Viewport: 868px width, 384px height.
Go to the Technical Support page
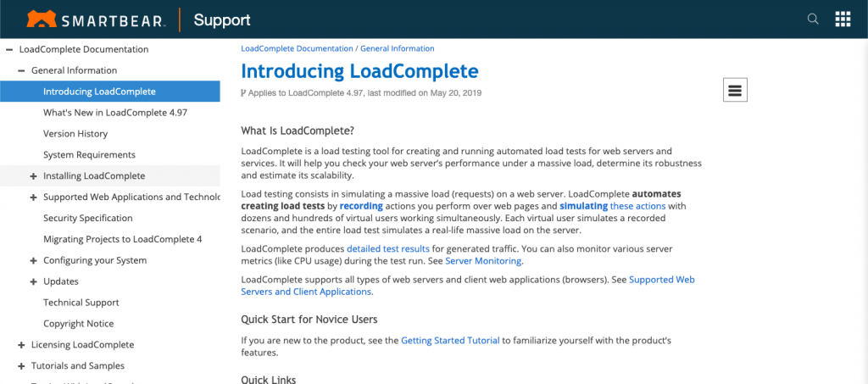pos(81,303)
